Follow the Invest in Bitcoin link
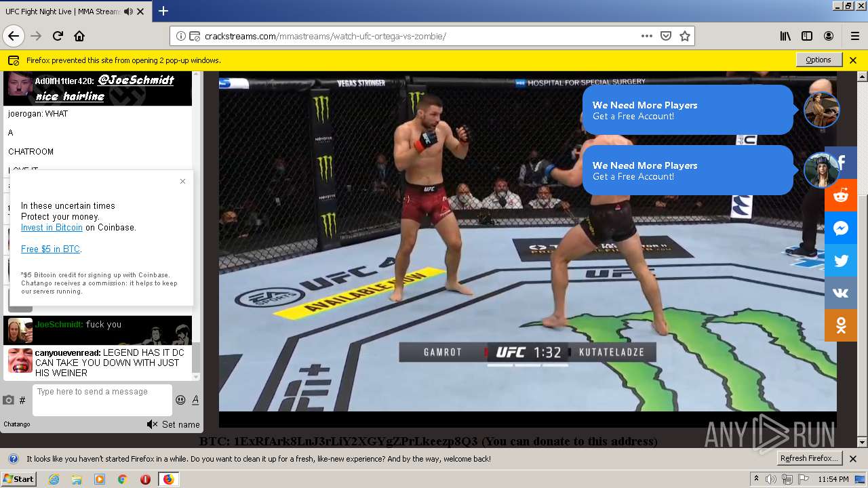 click(52, 228)
